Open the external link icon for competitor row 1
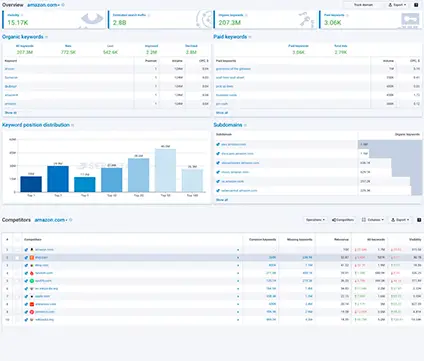This screenshot has width=424, height=361. point(26,250)
